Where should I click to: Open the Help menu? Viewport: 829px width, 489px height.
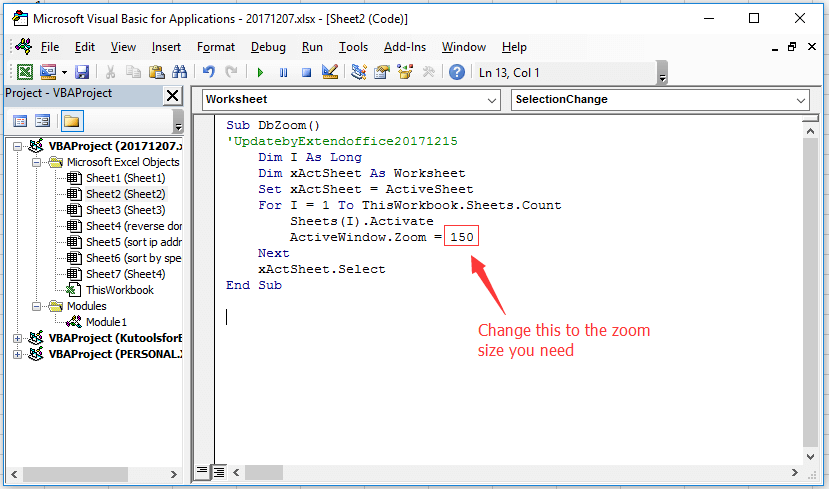click(x=514, y=47)
